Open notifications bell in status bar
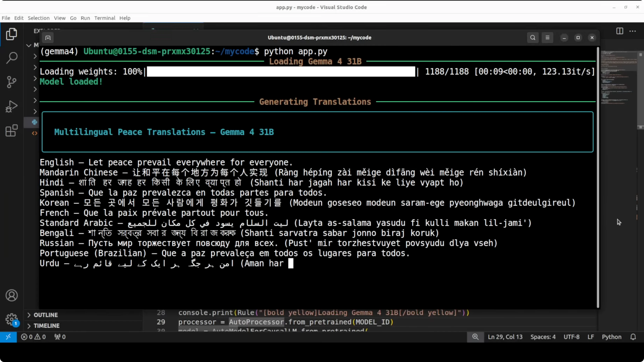644x362 pixels. point(633,337)
